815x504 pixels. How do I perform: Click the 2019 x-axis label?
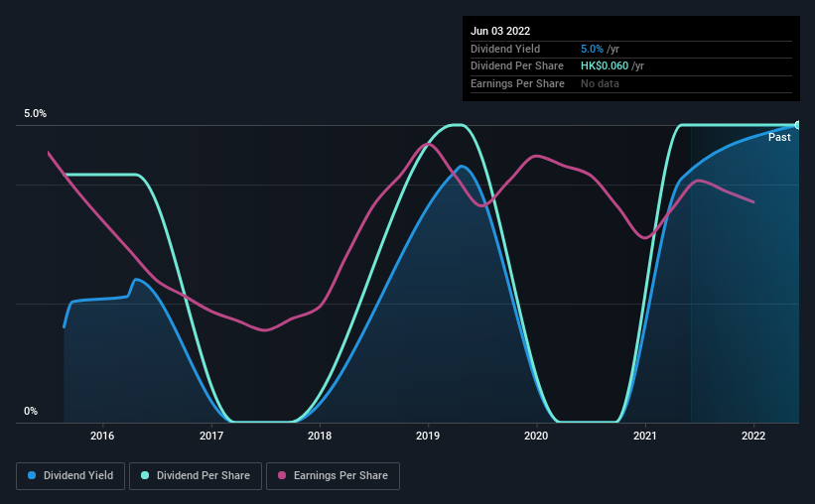point(428,436)
